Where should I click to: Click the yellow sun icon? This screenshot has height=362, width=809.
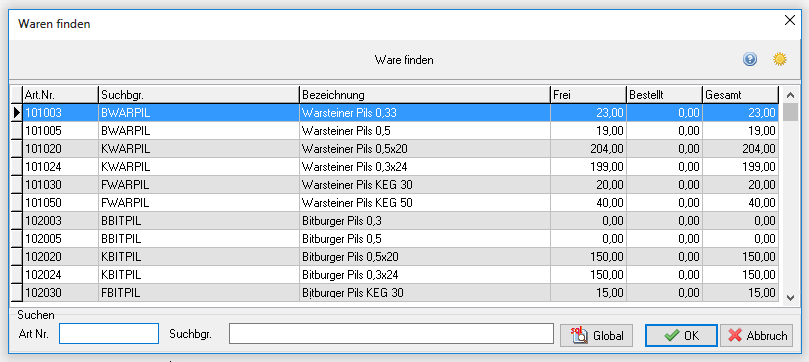(x=780, y=60)
